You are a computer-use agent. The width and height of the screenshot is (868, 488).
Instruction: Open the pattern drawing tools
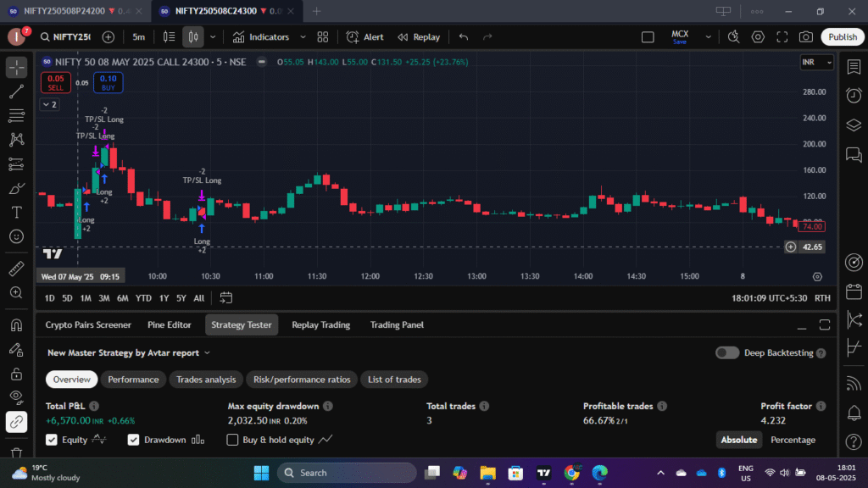click(x=17, y=140)
